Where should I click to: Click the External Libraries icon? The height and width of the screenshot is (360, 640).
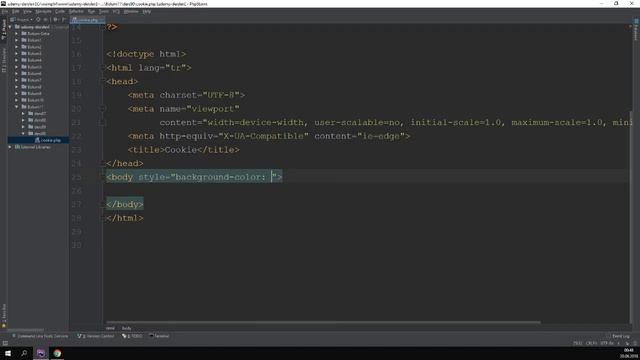[18, 147]
